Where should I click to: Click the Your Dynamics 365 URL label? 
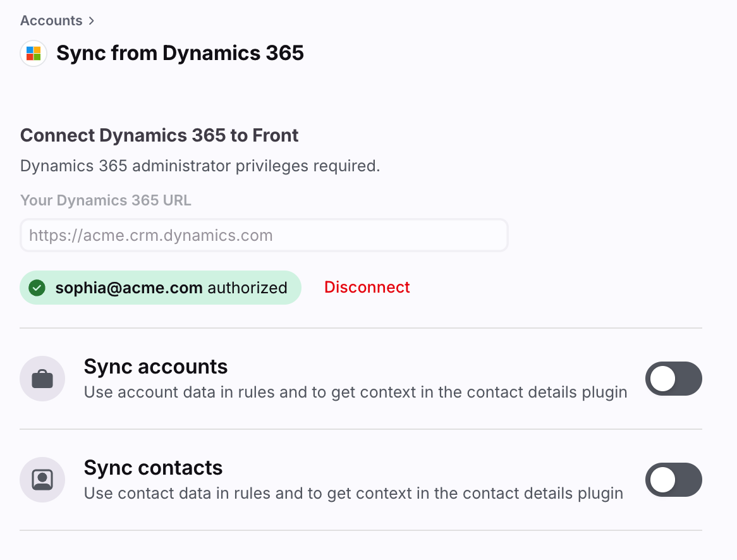[x=106, y=200]
